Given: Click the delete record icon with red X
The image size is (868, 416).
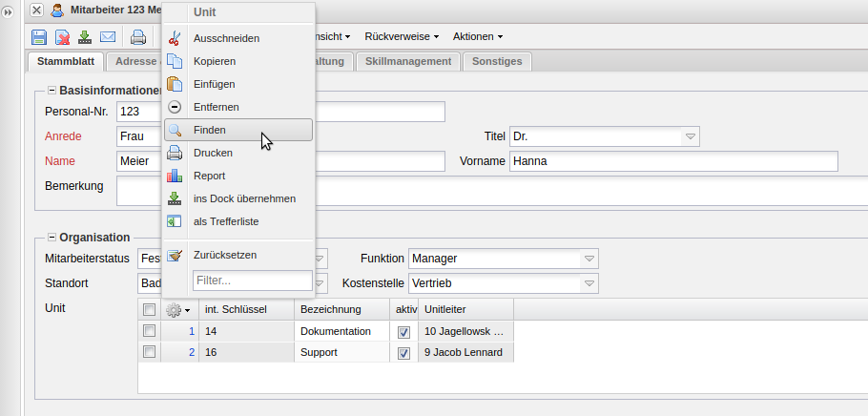Looking at the screenshot, I should [62, 37].
